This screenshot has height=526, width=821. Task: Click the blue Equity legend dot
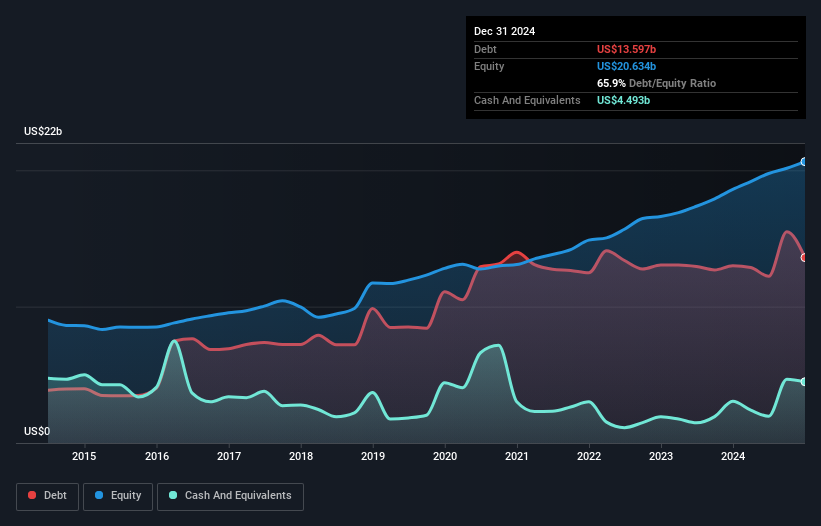coord(99,495)
